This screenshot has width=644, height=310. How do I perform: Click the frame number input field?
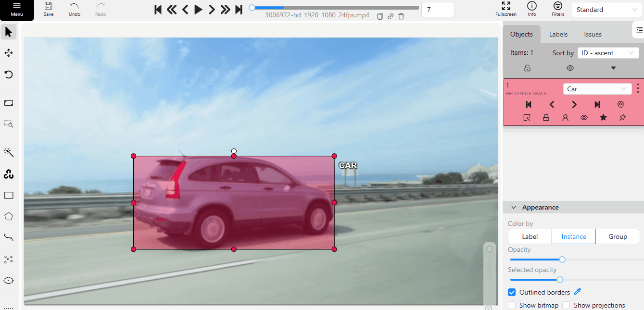coord(438,10)
